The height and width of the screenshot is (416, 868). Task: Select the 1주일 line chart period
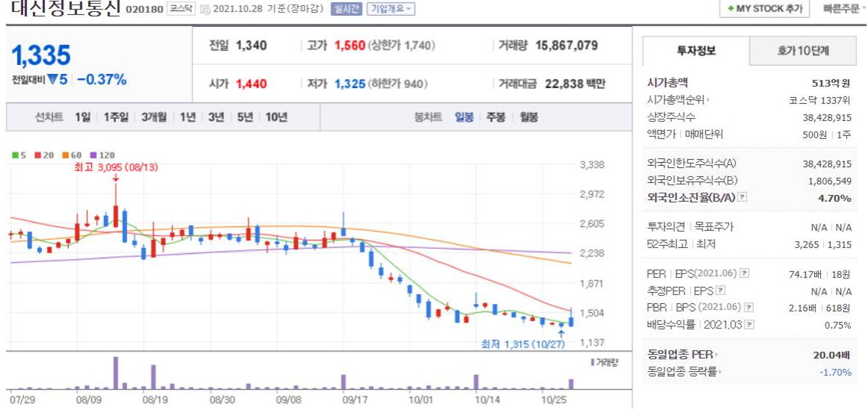pyautogui.click(x=117, y=117)
